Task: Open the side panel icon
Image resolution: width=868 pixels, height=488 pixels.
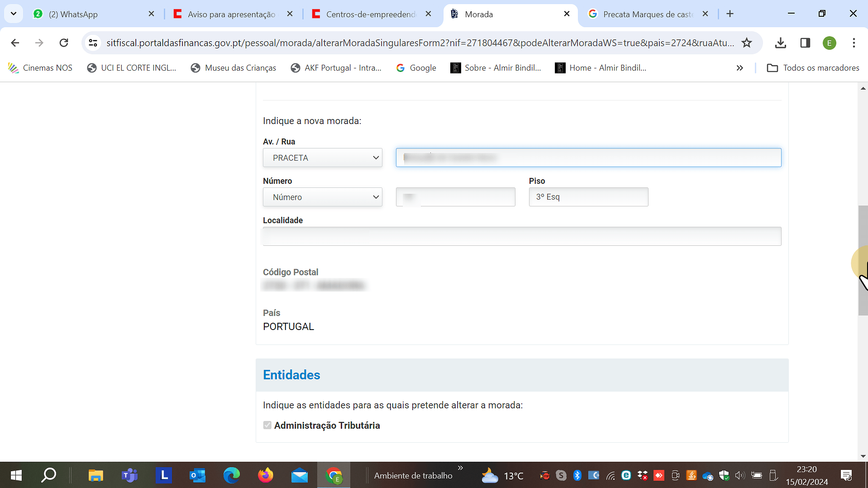Action: click(x=805, y=43)
